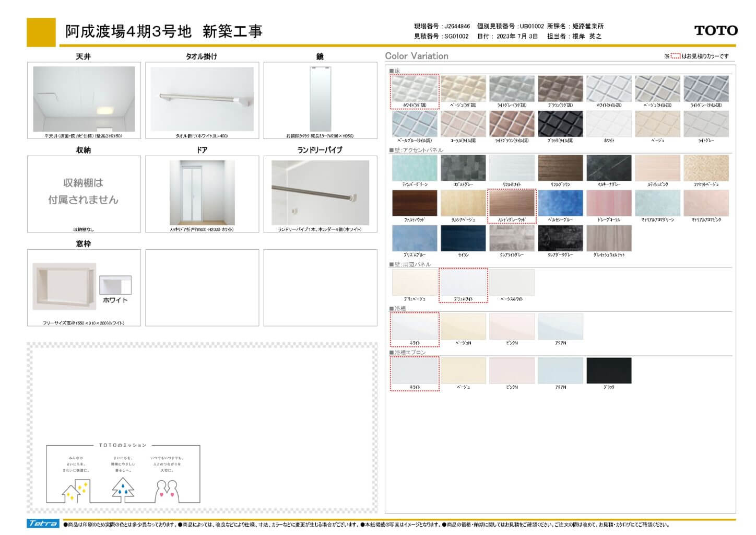
Task: Choose ブラック bathtub apron swatch
Action: pos(609,370)
